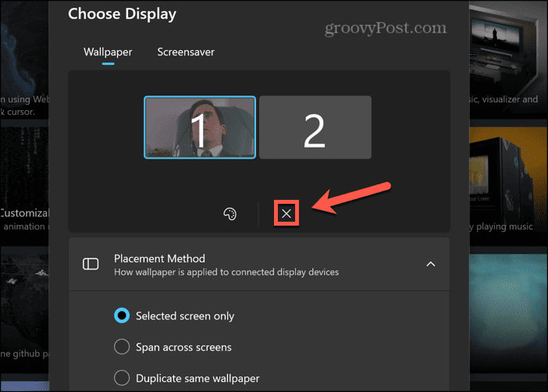Screen dimensions: 548x392
Task: Open the music visualizer wallpaper thumbnail top right
Action: [508, 59]
